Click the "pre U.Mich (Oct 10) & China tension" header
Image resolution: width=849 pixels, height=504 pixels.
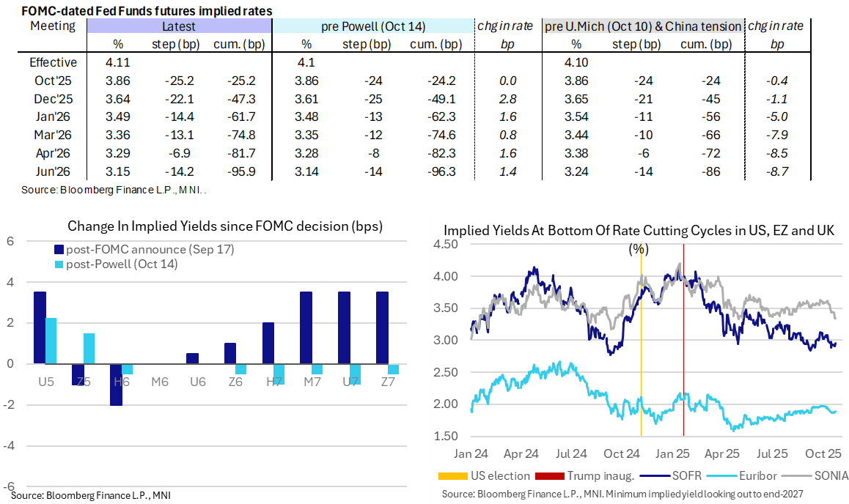(x=643, y=26)
